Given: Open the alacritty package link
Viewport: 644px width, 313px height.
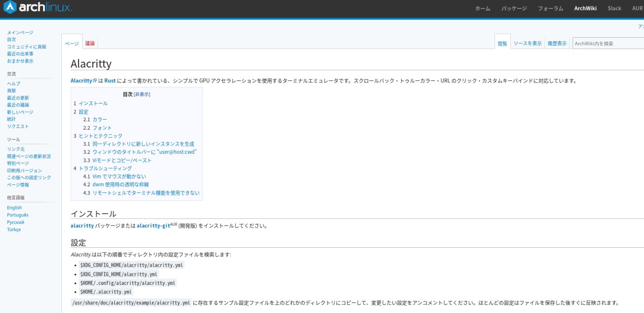Looking at the screenshot, I should [82, 226].
